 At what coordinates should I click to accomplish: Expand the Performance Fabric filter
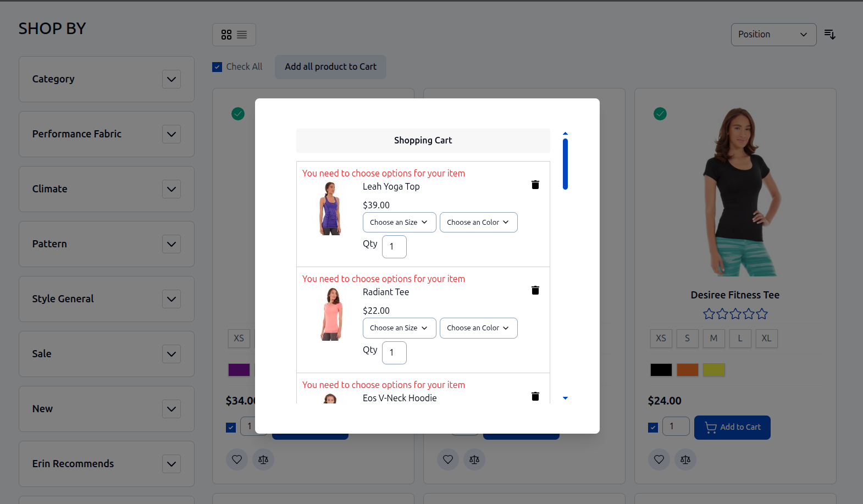(172, 134)
